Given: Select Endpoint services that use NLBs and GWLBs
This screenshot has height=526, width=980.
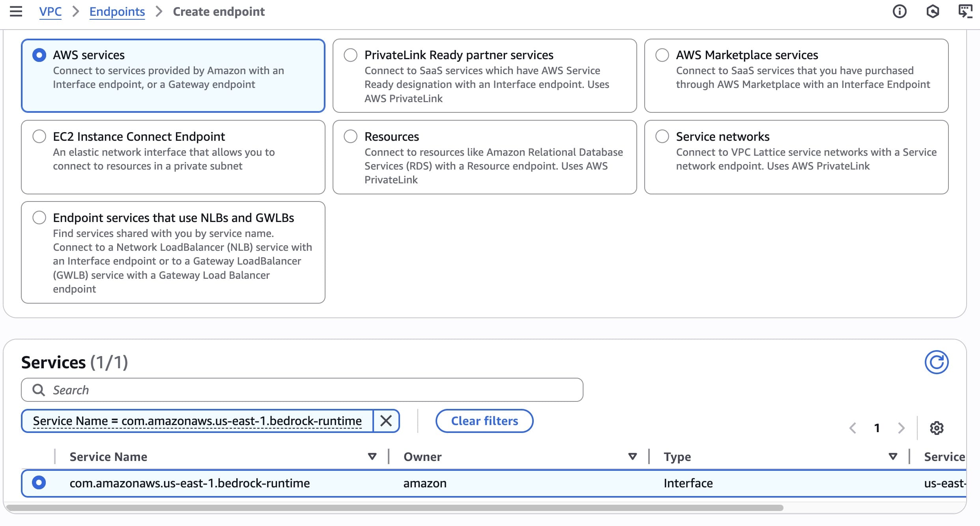Looking at the screenshot, I should pyautogui.click(x=39, y=218).
